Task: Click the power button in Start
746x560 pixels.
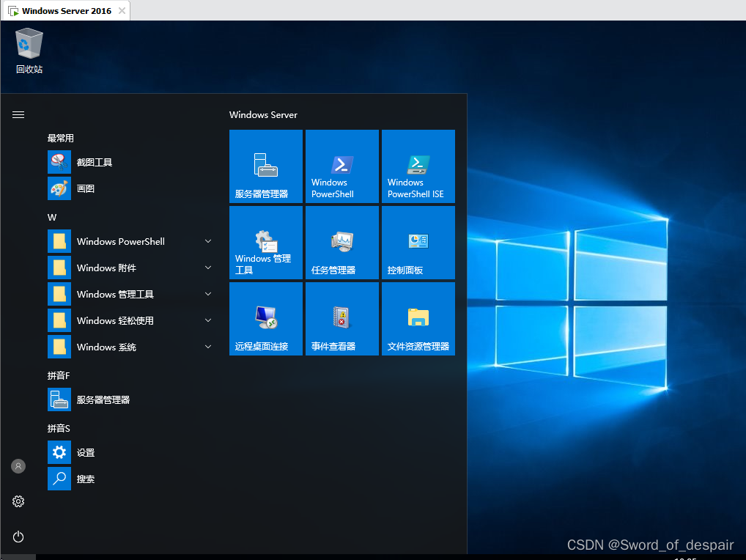Action: 18,537
